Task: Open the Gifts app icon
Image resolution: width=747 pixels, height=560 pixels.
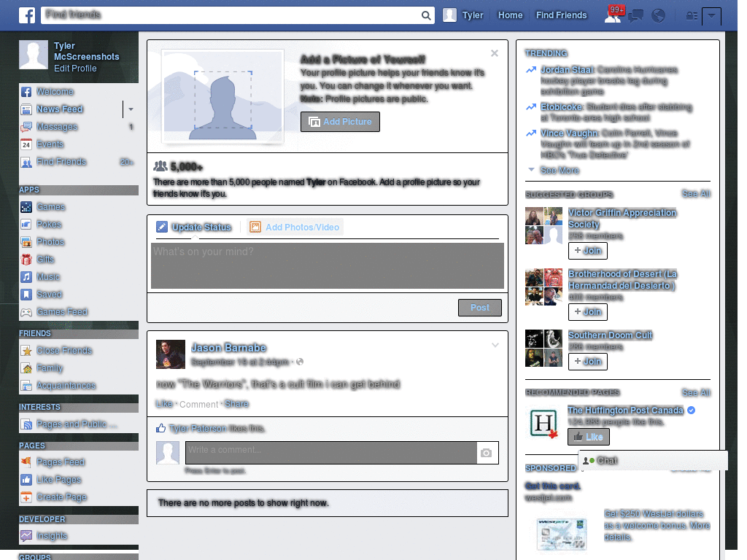Action: pyautogui.click(x=26, y=260)
